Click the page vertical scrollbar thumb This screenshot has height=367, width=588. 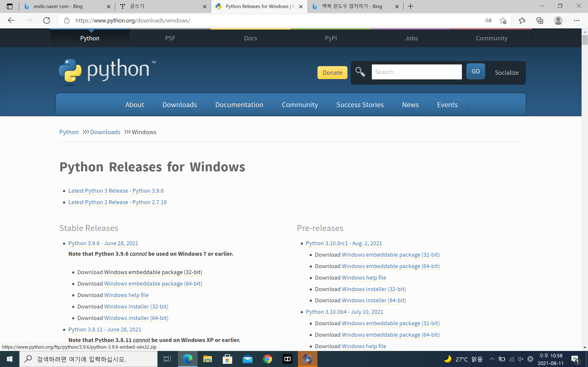tap(585, 40)
